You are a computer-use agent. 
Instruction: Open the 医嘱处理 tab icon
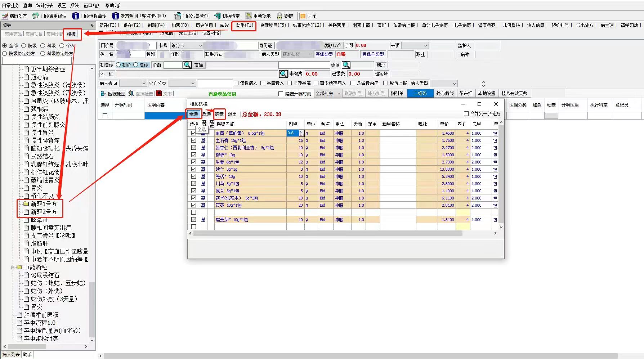(x=104, y=94)
